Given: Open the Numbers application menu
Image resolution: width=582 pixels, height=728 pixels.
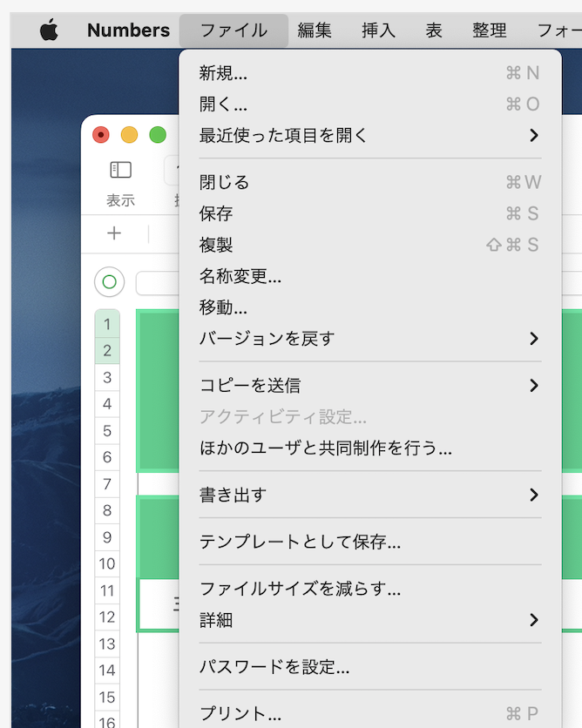Looking at the screenshot, I should 128,30.
